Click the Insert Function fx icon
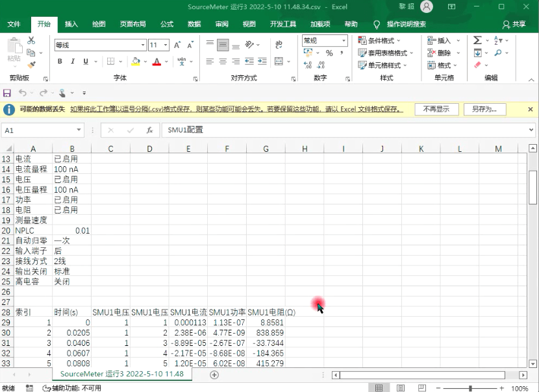This screenshot has height=392, width=539. point(149,130)
